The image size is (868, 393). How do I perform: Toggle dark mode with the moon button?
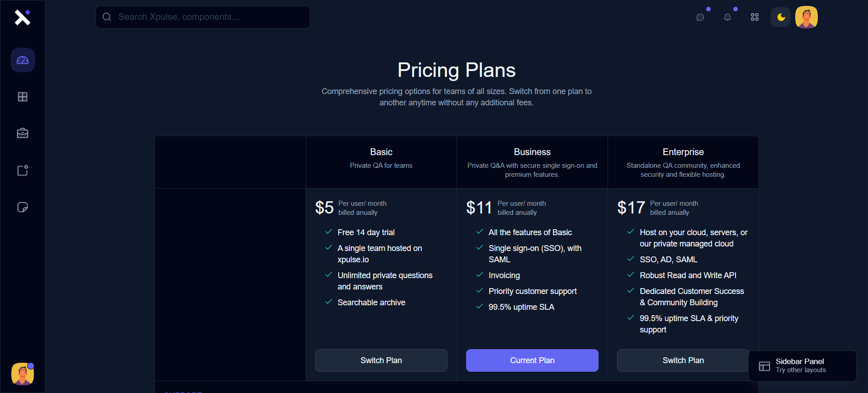[x=781, y=17]
